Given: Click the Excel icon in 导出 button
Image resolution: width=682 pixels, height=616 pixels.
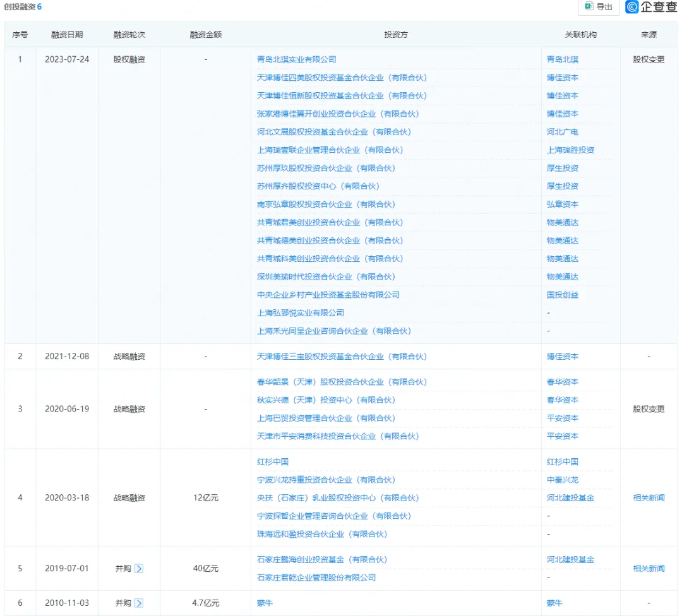Looking at the screenshot, I should click(x=589, y=6).
